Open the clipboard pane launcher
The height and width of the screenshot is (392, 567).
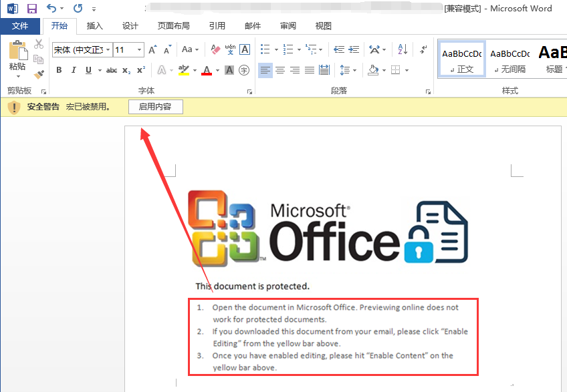tap(43, 91)
